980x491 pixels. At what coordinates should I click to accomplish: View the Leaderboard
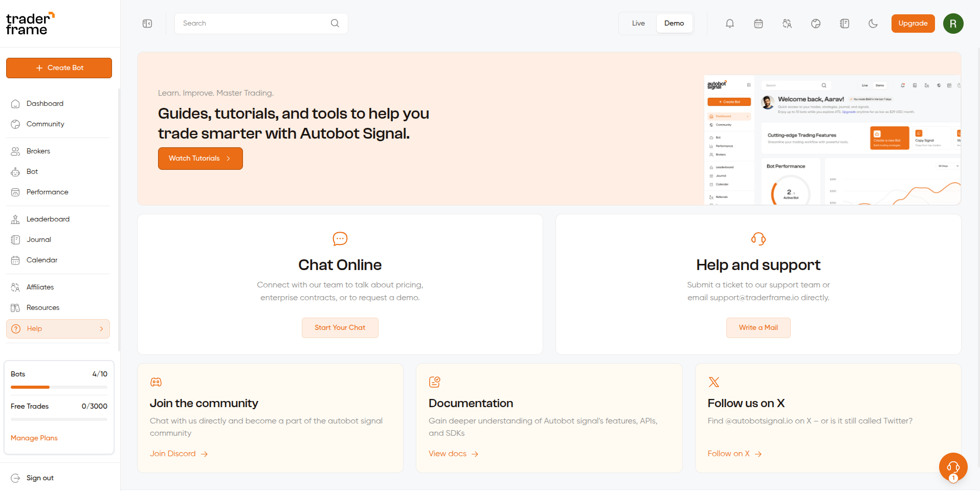click(x=48, y=219)
